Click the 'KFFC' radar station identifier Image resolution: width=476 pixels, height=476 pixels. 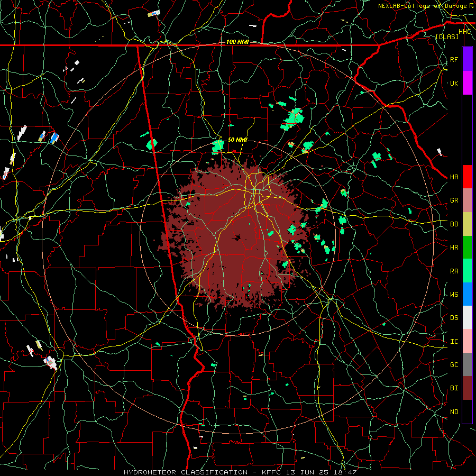pyautogui.click(x=271, y=472)
